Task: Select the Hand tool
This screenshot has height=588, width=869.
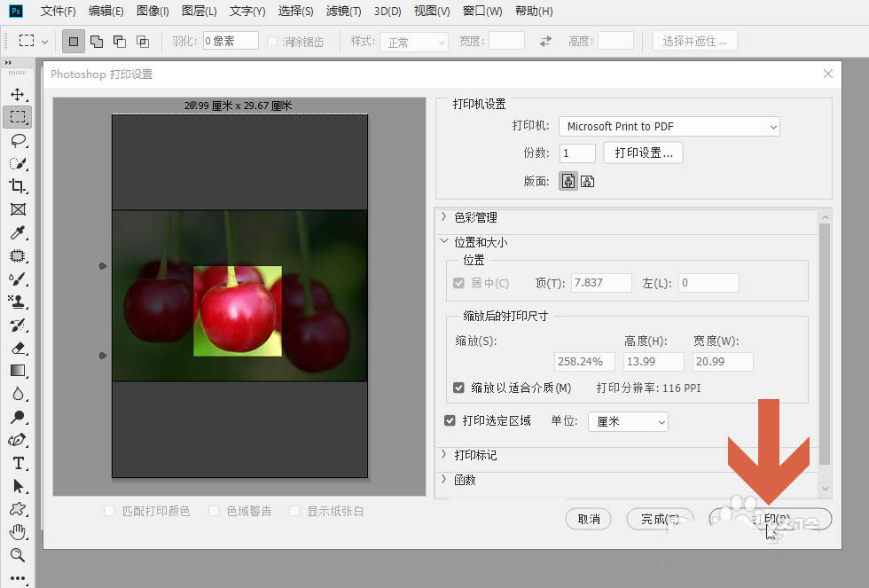Action: (x=18, y=532)
